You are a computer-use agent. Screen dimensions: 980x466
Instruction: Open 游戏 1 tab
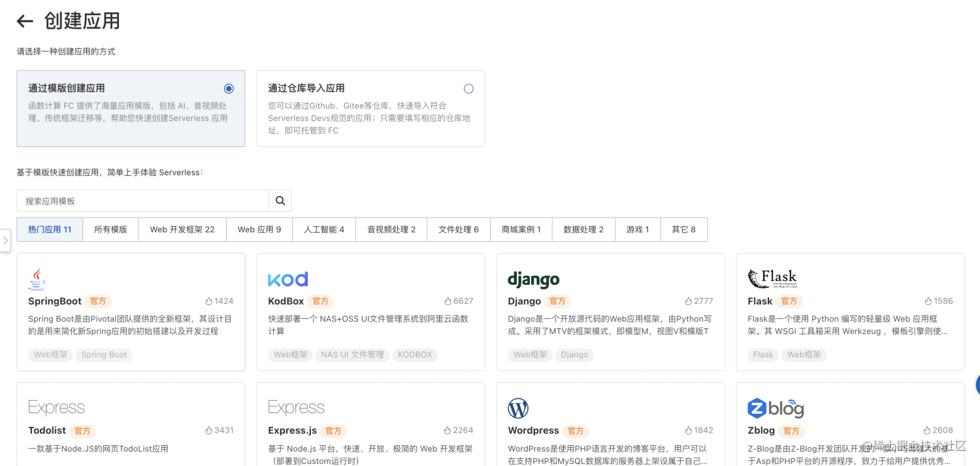pyautogui.click(x=638, y=229)
